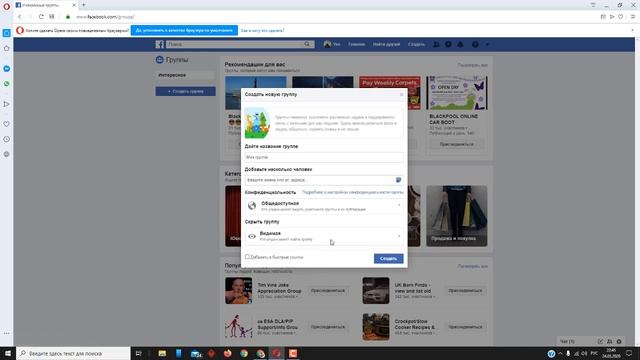Image resolution: width=640 pixels, height=360 pixels.
Task: Close the Facebook groups tab
Action: point(74,5)
